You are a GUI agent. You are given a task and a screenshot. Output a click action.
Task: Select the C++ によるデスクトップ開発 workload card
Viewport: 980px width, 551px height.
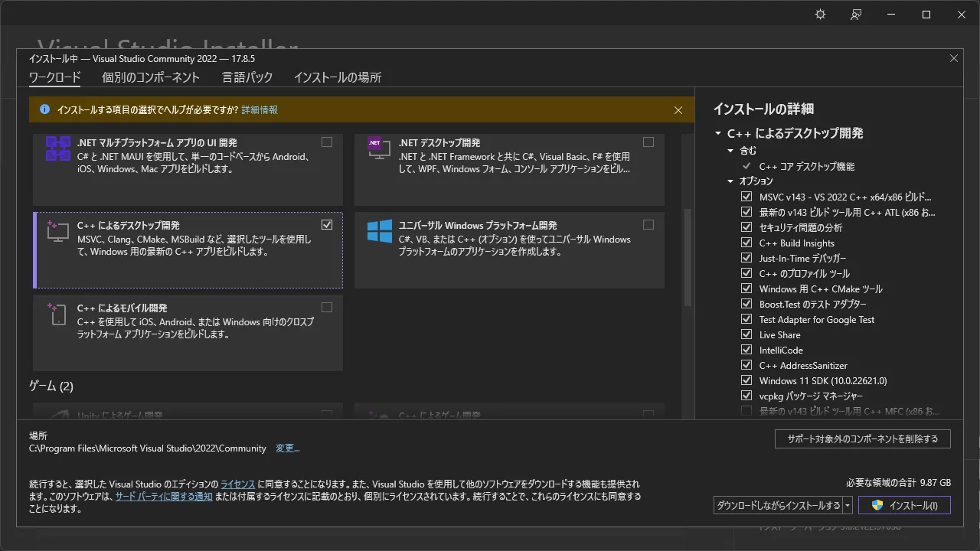188,250
